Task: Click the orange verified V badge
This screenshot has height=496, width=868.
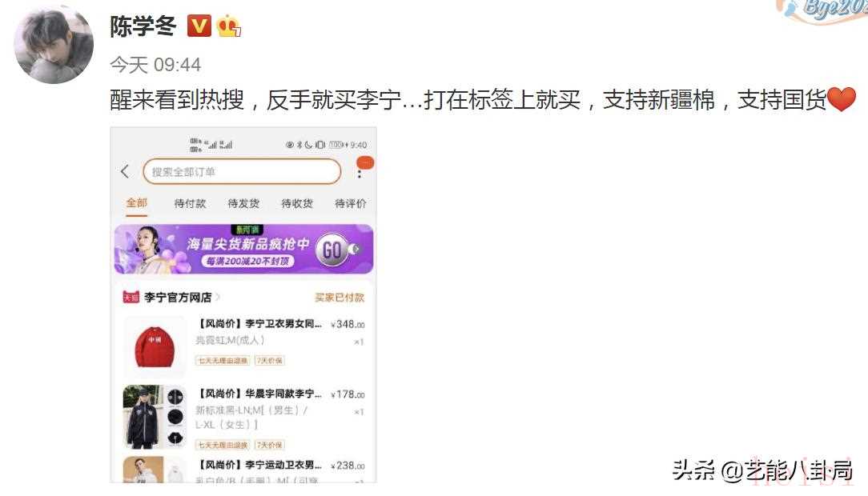Action: (199, 26)
